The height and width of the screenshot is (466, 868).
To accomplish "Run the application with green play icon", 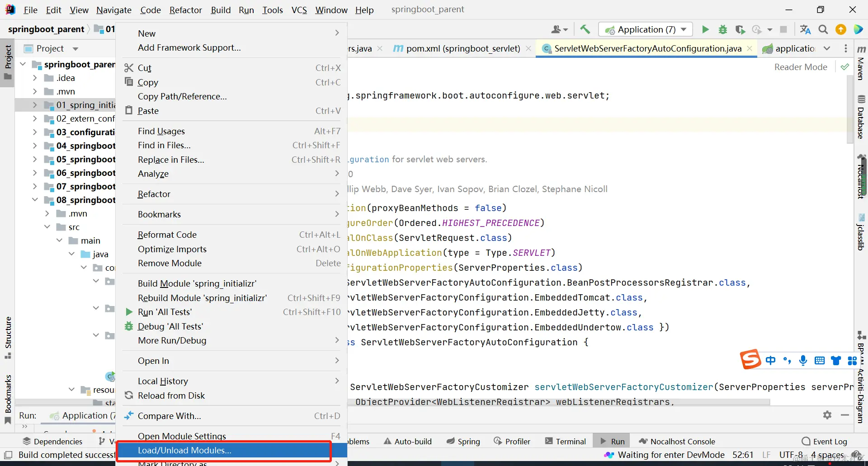I will pyautogui.click(x=705, y=29).
